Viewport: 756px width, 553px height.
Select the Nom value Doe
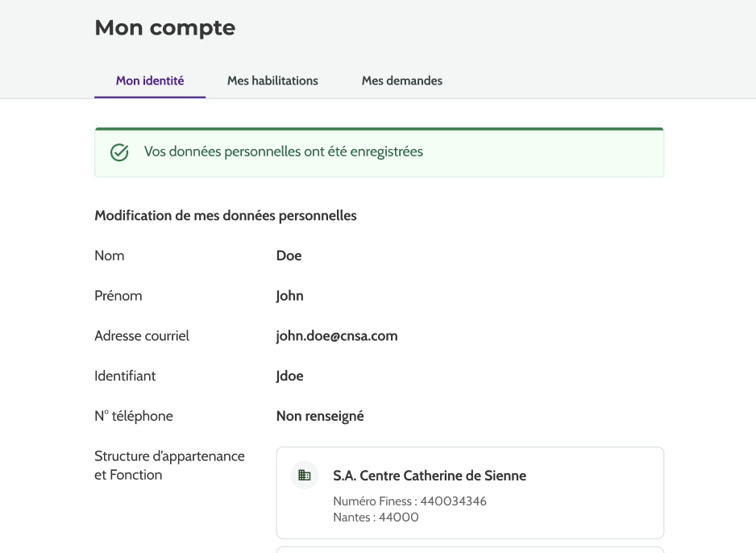point(289,256)
